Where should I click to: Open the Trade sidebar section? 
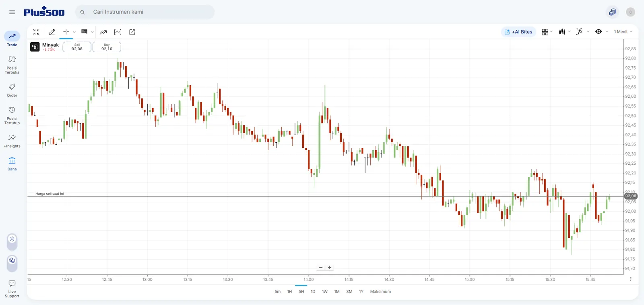click(12, 39)
